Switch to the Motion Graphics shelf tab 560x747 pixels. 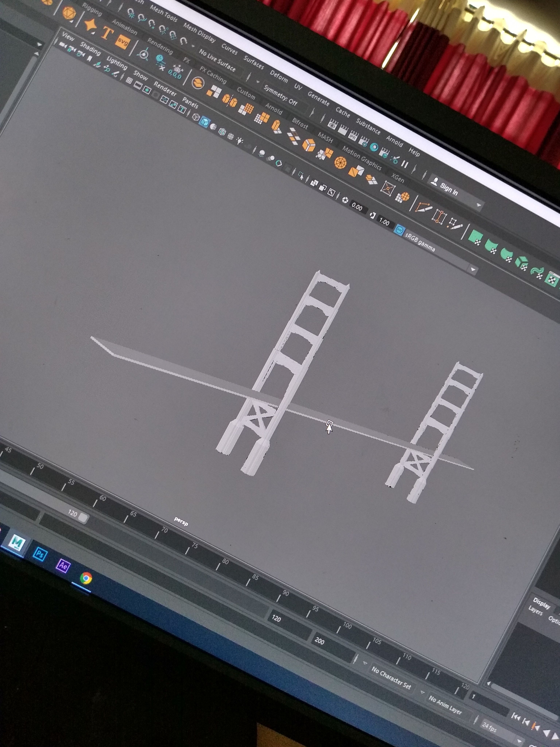point(362,158)
